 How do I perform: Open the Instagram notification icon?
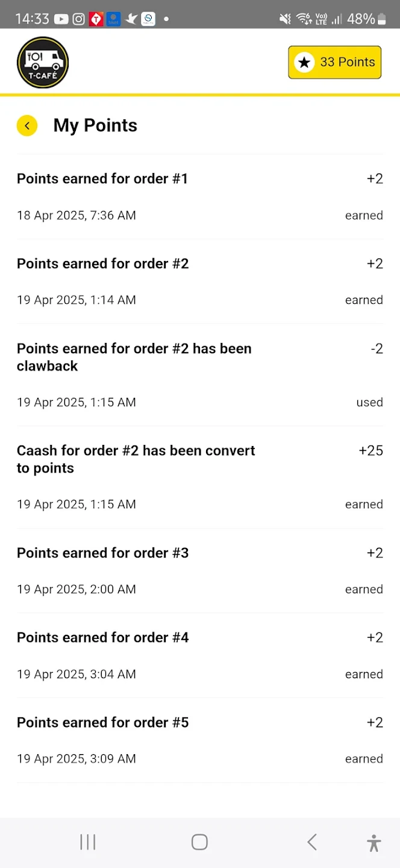pos(79,19)
